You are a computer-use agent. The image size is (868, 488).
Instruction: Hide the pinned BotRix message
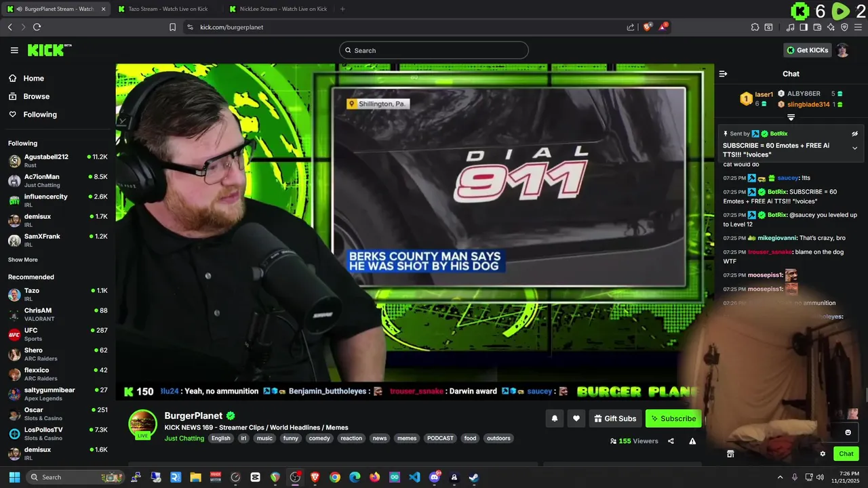click(x=854, y=134)
